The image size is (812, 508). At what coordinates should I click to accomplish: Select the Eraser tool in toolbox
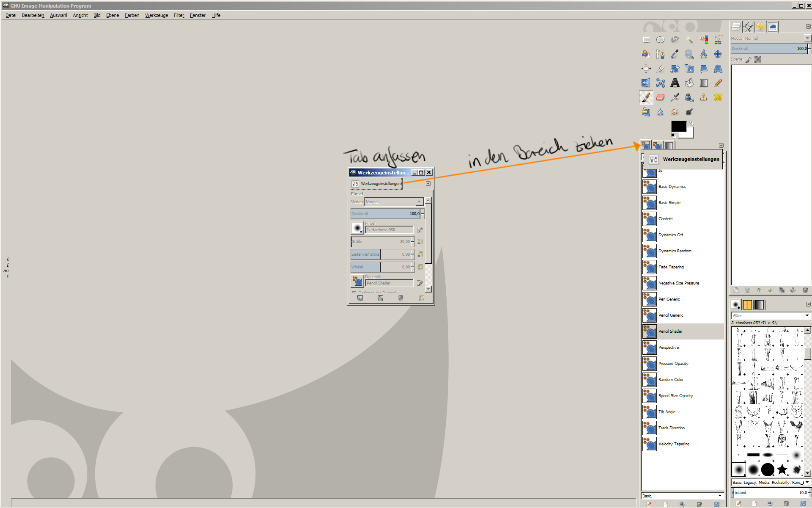point(660,97)
